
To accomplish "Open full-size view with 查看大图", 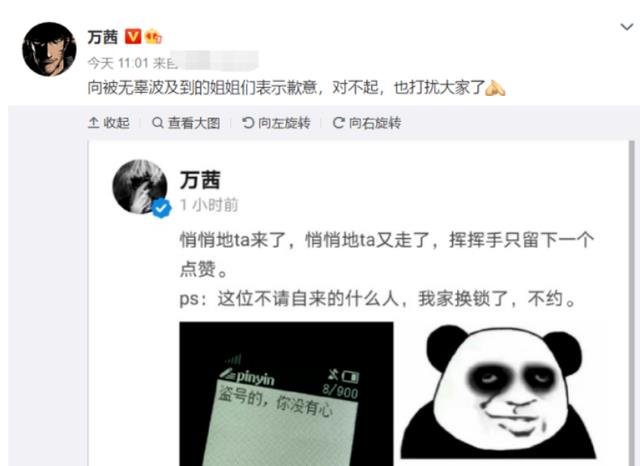I will pyautogui.click(x=186, y=122).
